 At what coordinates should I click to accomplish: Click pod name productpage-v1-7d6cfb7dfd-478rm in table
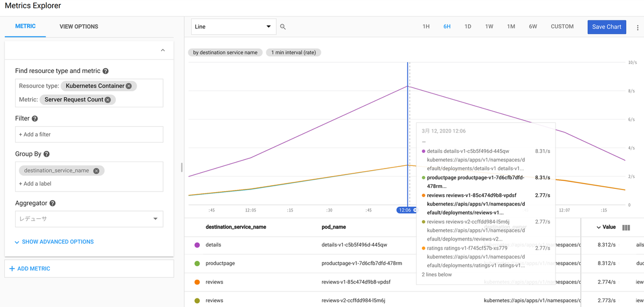362,264
